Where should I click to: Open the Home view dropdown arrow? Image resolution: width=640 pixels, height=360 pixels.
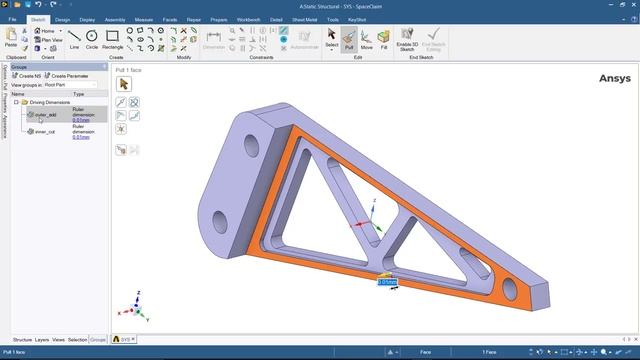click(x=61, y=31)
